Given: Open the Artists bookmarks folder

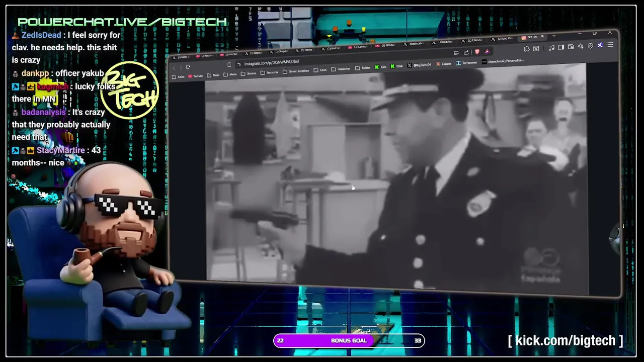Looking at the screenshot, I should tap(178, 77).
